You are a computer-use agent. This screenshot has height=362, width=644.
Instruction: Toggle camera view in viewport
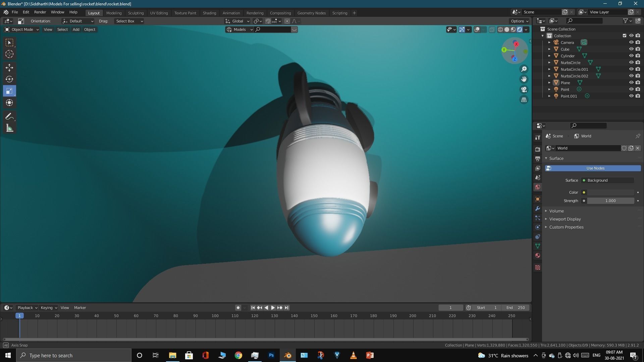point(524,89)
